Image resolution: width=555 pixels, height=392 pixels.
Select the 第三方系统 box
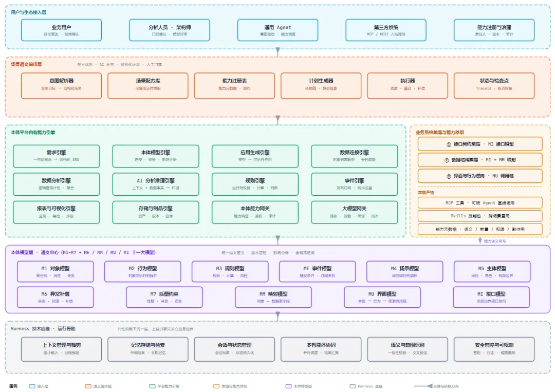click(x=386, y=30)
